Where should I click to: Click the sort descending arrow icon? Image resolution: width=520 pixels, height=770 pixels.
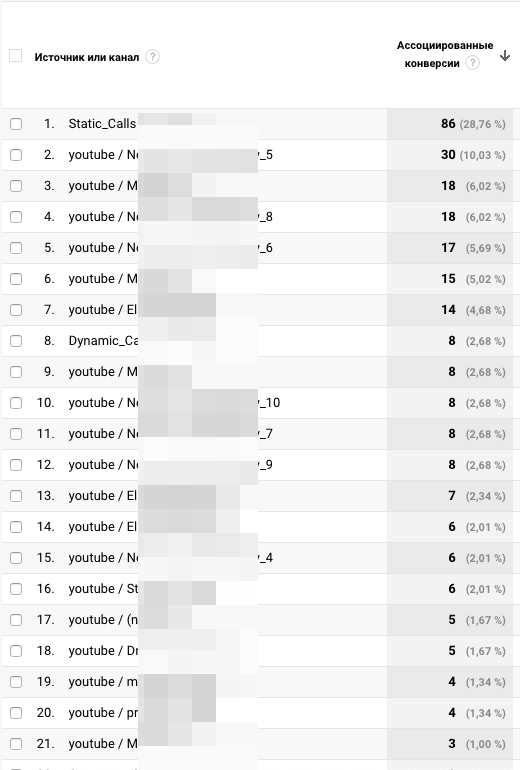pos(505,55)
